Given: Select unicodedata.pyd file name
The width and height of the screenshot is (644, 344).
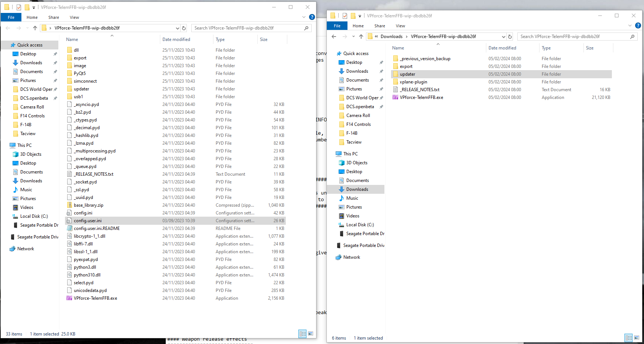Looking at the screenshot, I should (90, 290).
